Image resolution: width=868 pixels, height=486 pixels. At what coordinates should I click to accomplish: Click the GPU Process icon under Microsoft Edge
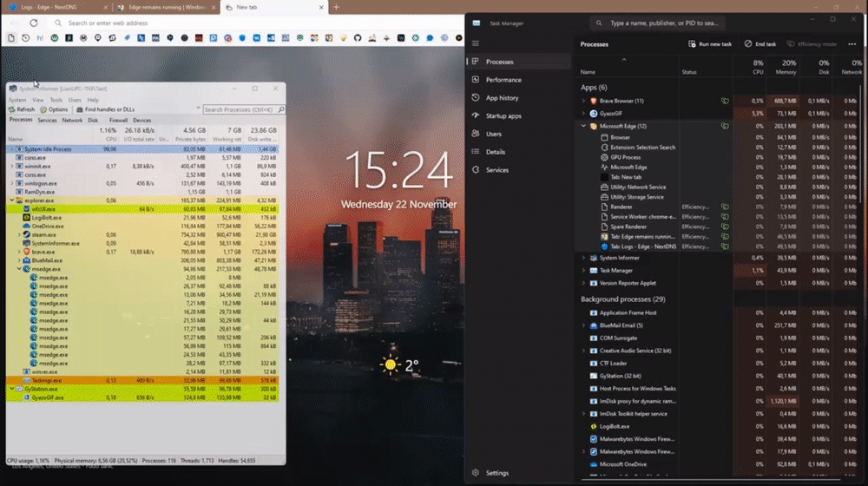pos(604,157)
